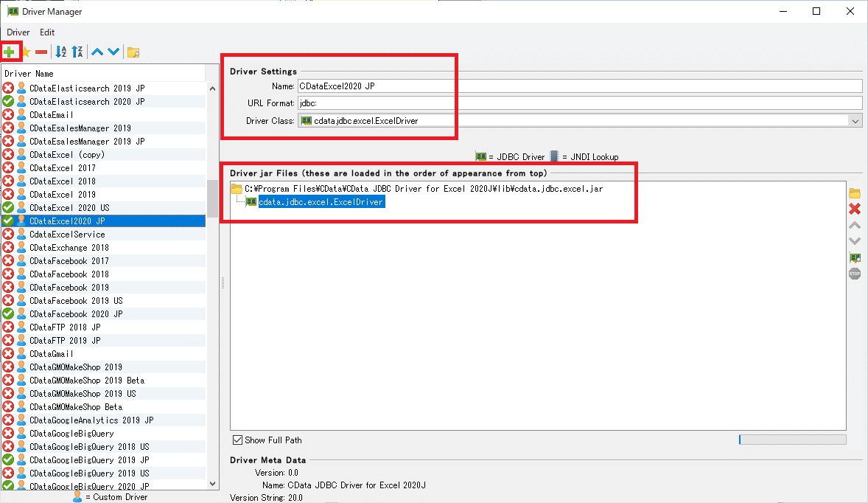This screenshot has width=868, height=503.
Task: Sort drivers A to Z ascending
Action: (61, 52)
